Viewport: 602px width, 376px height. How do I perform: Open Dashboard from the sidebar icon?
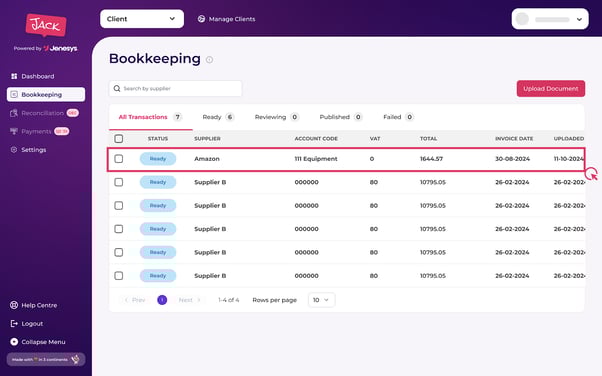click(x=14, y=76)
